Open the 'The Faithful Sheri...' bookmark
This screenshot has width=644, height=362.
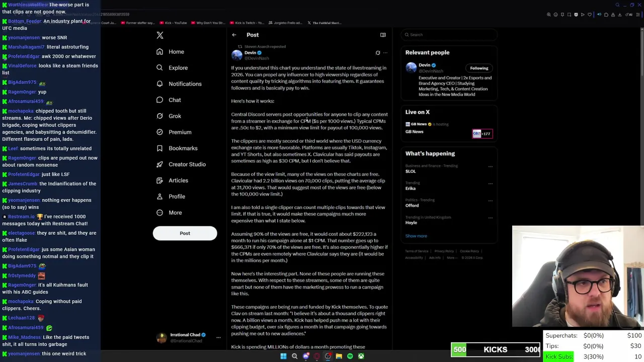[325, 23]
